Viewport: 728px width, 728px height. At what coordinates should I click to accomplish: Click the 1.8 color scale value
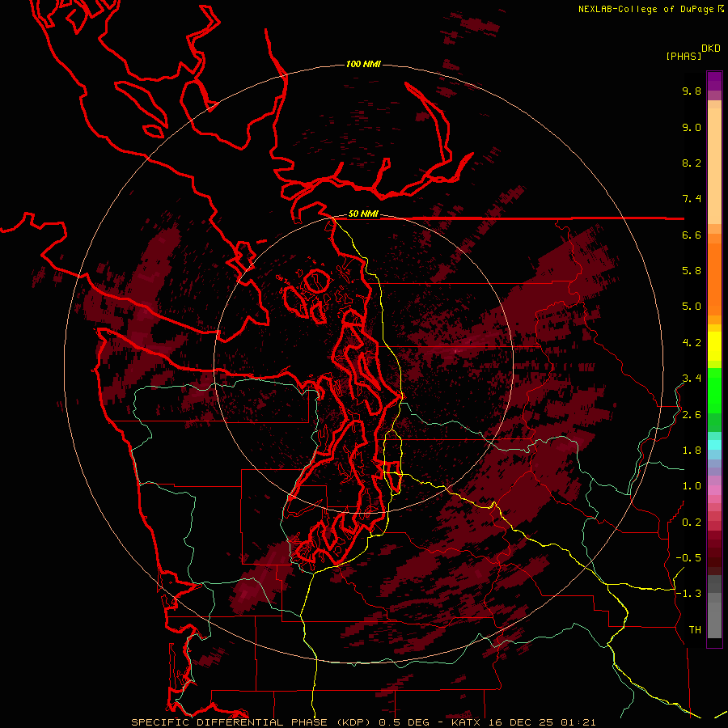(692, 451)
